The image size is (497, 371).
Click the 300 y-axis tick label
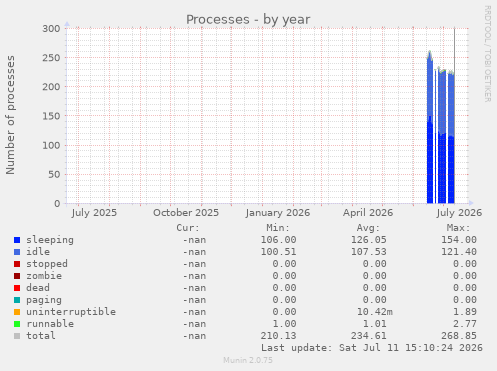(x=51, y=29)
